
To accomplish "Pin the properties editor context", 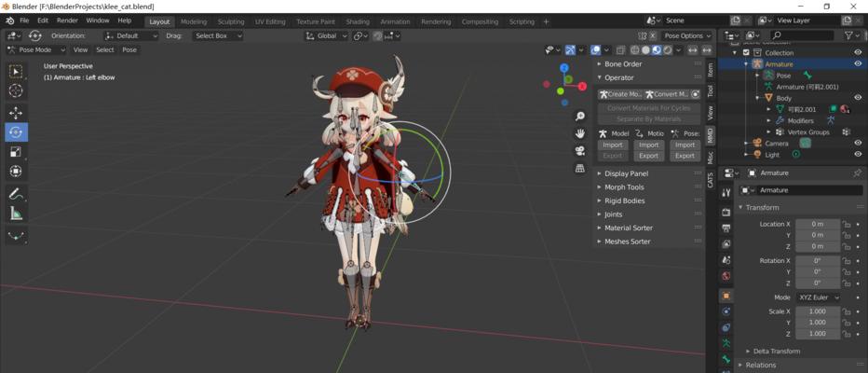I will (858, 173).
